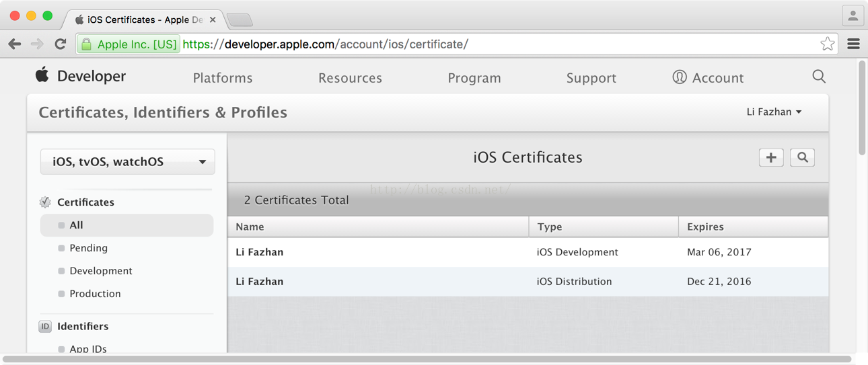868x365 pixels.
Task: Select Production under Certificates
Action: [x=95, y=294]
